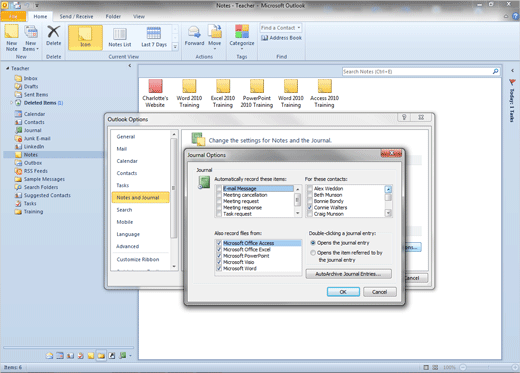Open the Categorize dropdown

pos(242,37)
